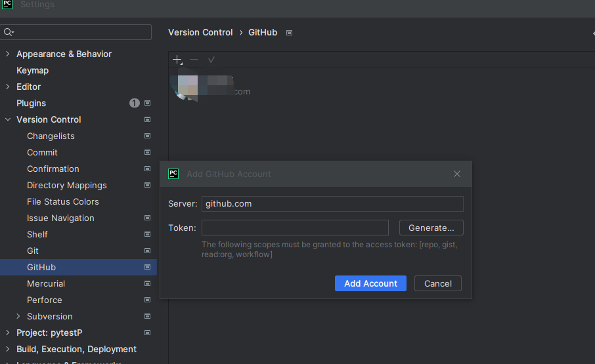
Task: Click the project icon next to Subversion
Action: [x=148, y=316]
